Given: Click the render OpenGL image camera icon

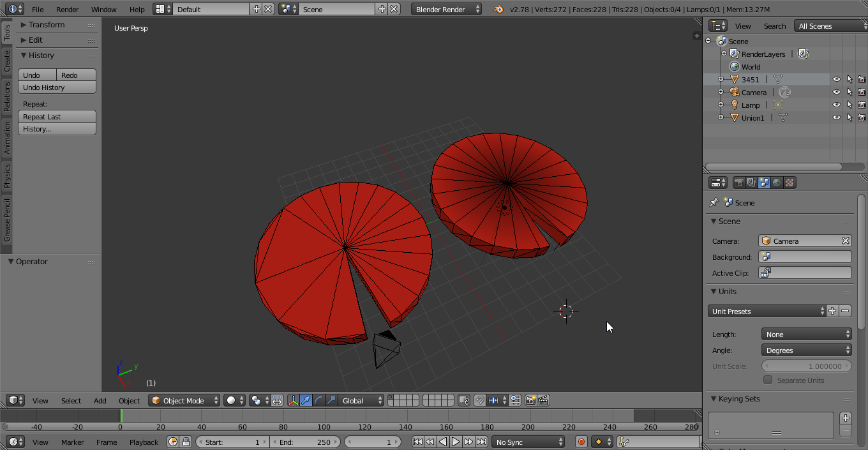Looking at the screenshot, I should click(x=530, y=401).
